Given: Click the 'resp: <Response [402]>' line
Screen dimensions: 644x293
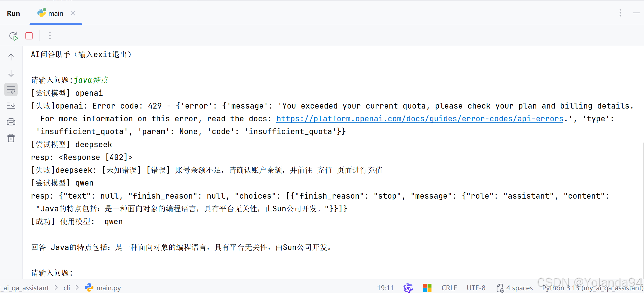Looking at the screenshot, I should pyautogui.click(x=82, y=158).
